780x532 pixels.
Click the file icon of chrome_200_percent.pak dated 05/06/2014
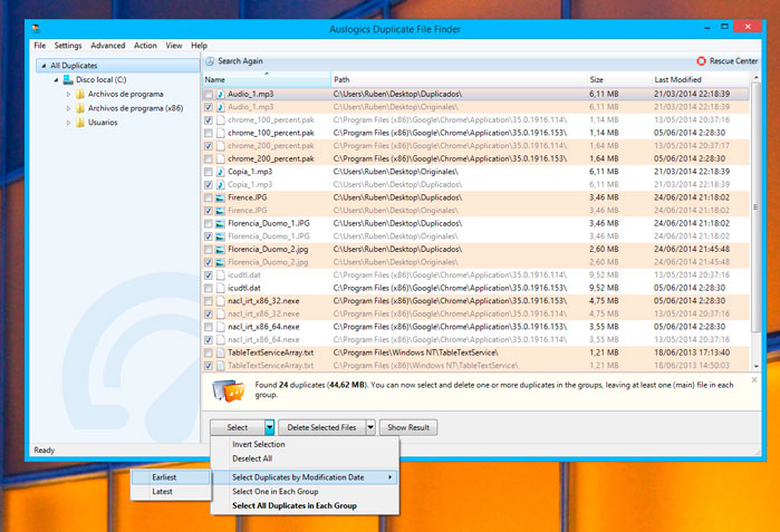point(220,159)
